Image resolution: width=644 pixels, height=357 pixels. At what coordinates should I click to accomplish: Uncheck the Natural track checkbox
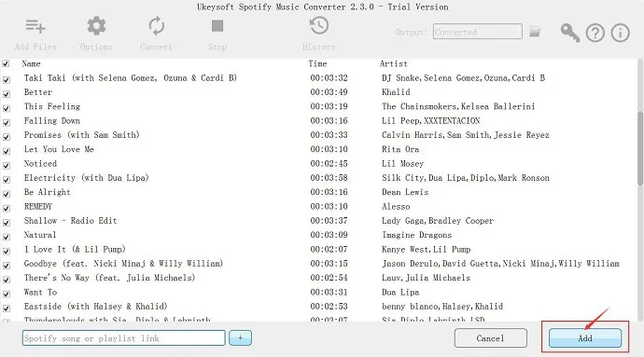(7, 237)
